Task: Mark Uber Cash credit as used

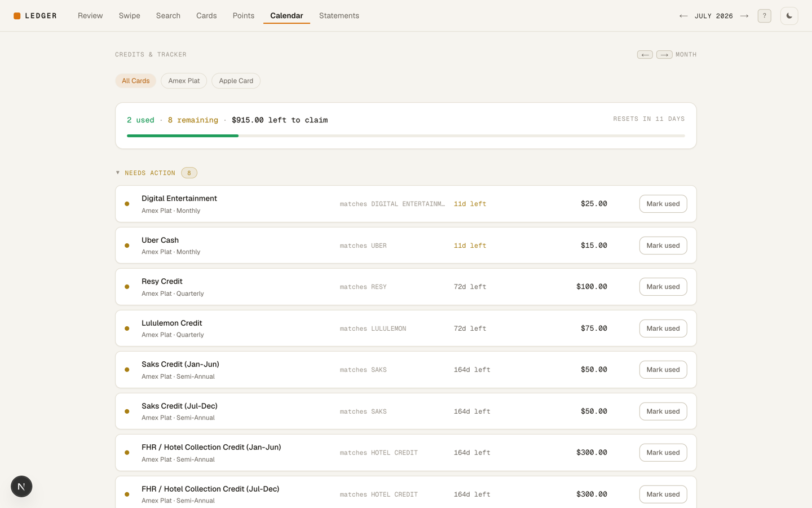Action: (663, 246)
